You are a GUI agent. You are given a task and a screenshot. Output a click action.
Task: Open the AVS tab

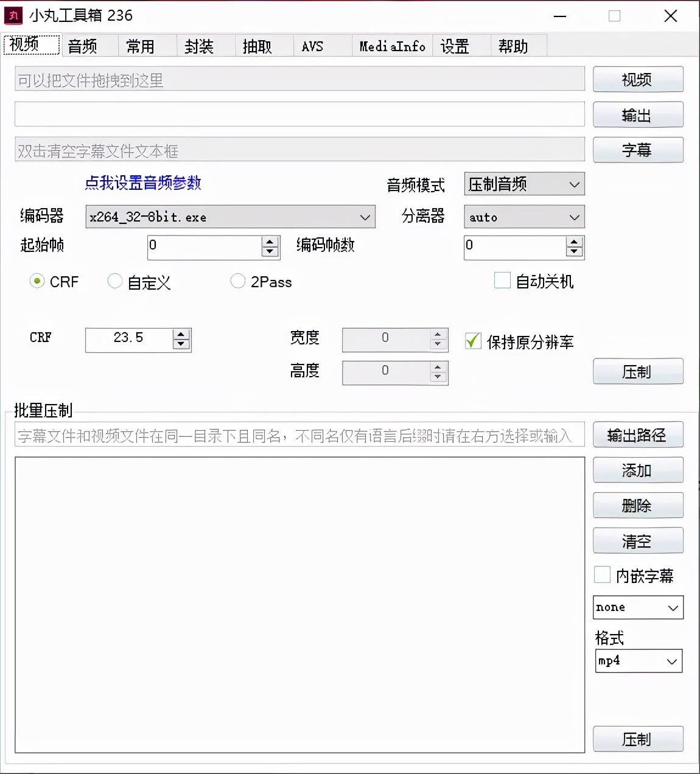[x=313, y=45]
